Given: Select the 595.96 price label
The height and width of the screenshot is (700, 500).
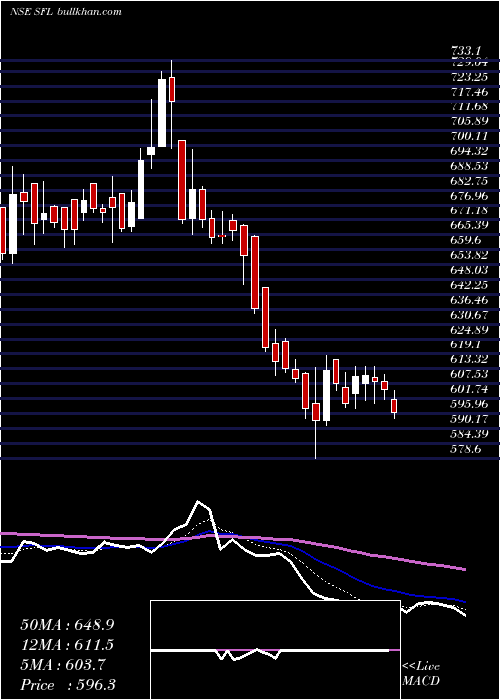Looking at the screenshot, I should point(468,404).
